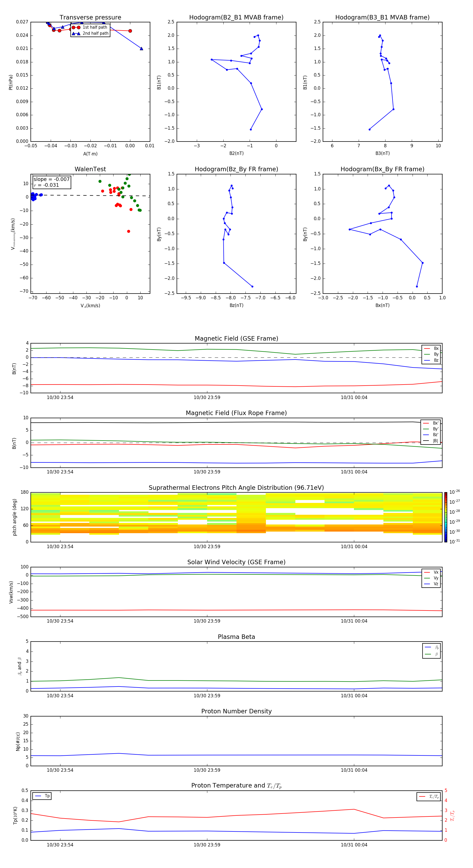Select "By" in the GSE magnetic field legend
This screenshot has width=473, height=868.
click(431, 354)
